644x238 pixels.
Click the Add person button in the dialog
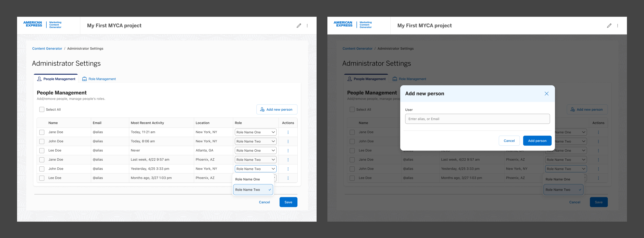click(x=537, y=140)
